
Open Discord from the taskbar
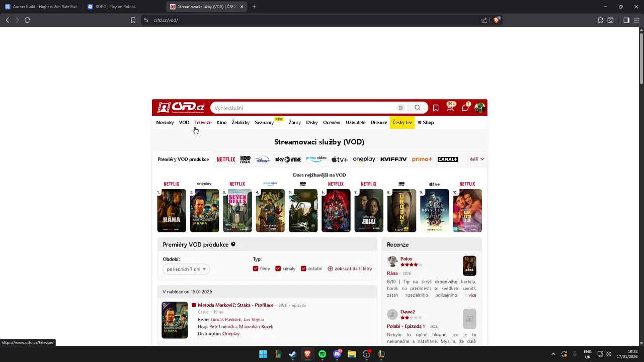[x=337, y=354]
